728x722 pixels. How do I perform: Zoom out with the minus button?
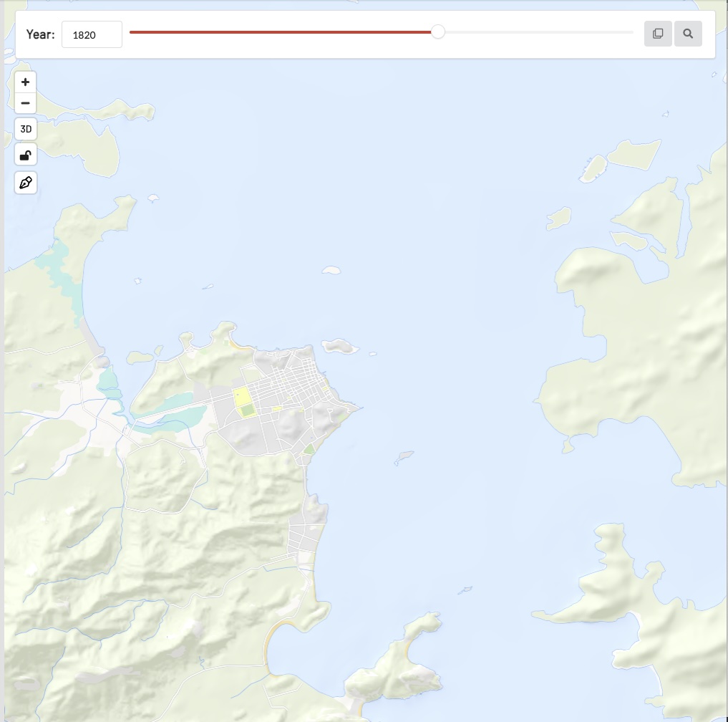[25, 103]
